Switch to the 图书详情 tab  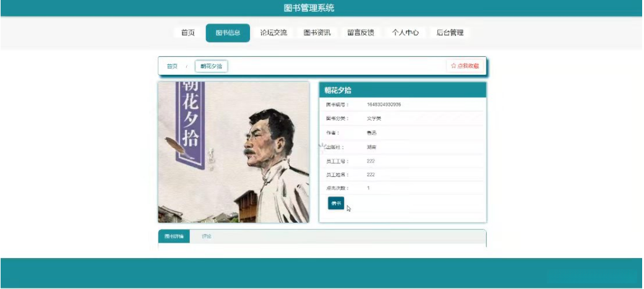click(x=174, y=236)
